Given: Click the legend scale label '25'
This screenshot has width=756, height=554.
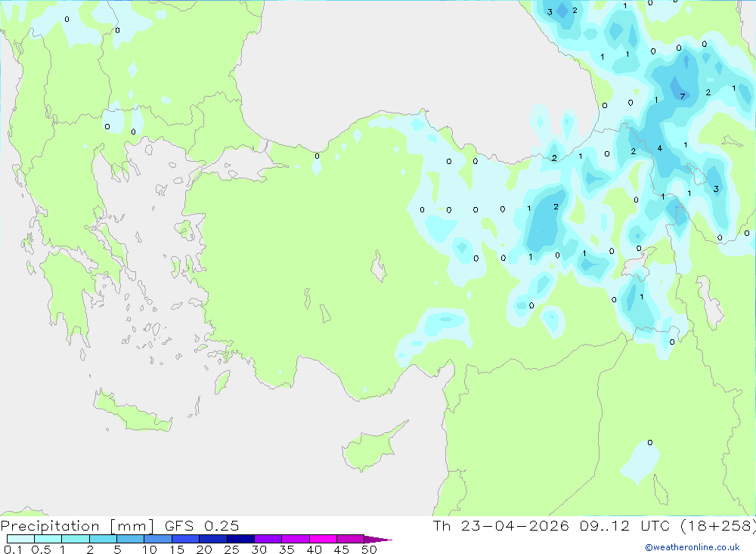Looking at the screenshot, I should point(231,549).
